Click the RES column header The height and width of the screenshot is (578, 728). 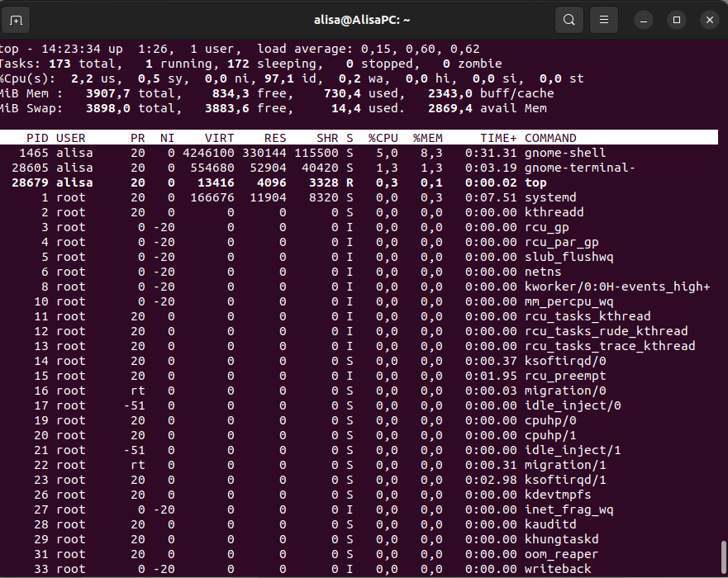275,138
